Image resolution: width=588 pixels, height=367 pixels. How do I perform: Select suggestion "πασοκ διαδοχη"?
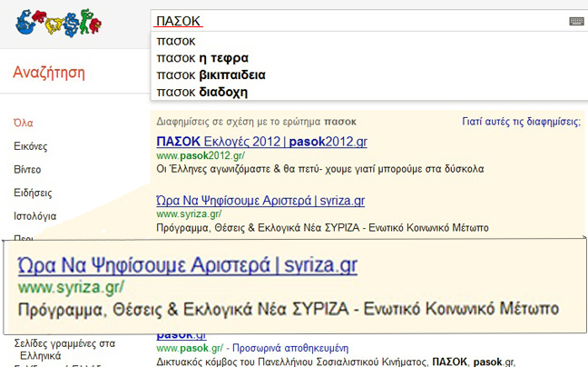point(202,93)
